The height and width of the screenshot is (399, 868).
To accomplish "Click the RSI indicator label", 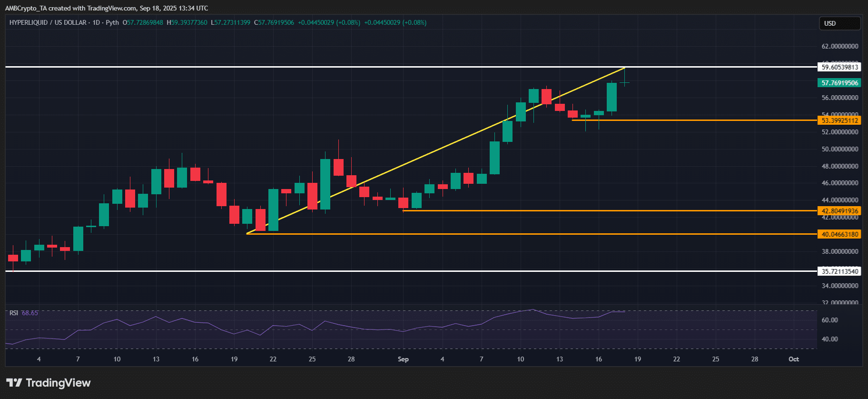I will tap(14, 313).
